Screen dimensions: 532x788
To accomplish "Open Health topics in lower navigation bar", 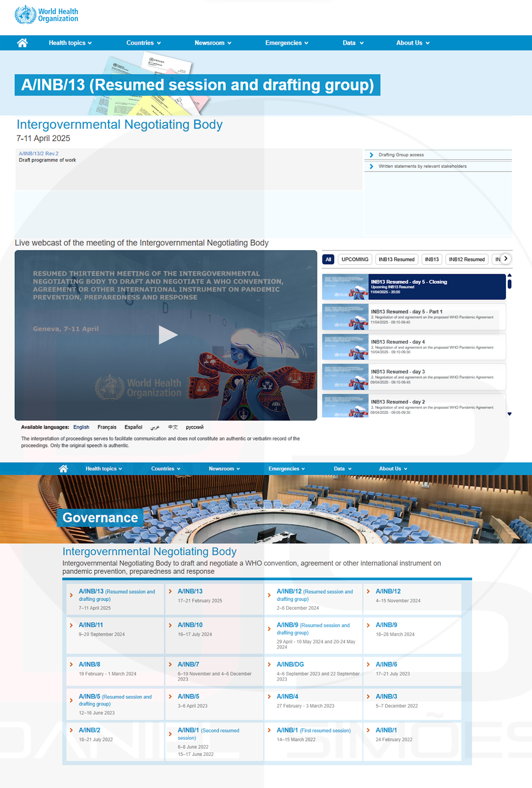I will click(104, 468).
